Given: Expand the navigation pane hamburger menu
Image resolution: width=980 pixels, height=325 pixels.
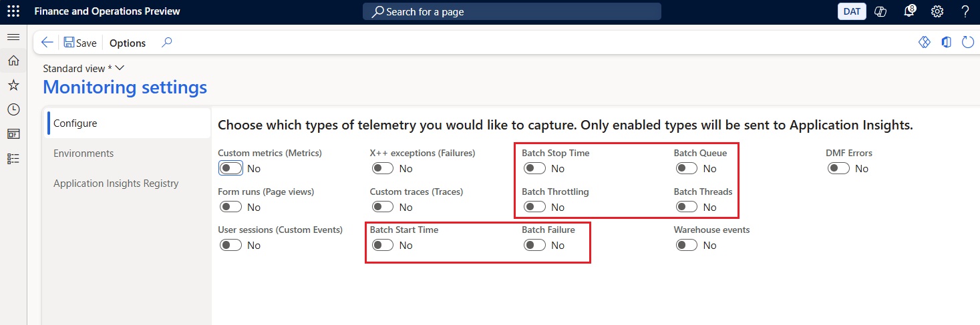Looking at the screenshot, I should pyautogui.click(x=13, y=37).
